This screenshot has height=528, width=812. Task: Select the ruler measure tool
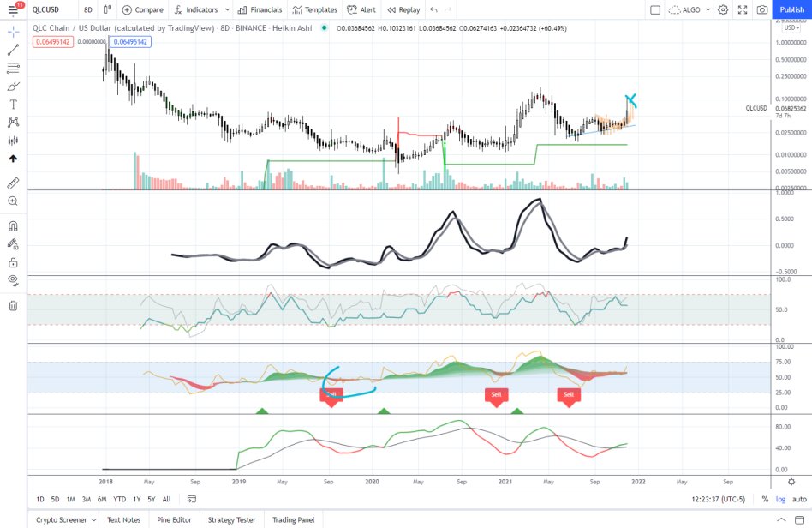tap(14, 183)
